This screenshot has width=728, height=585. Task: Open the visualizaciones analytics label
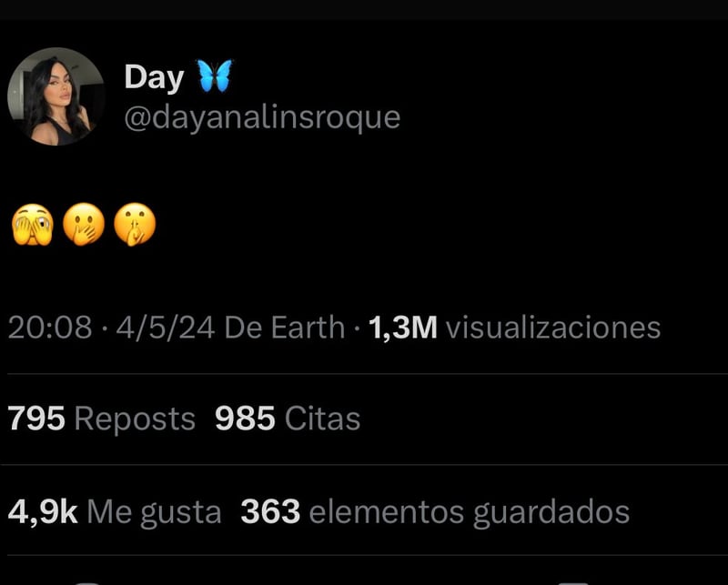coord(553,328)
